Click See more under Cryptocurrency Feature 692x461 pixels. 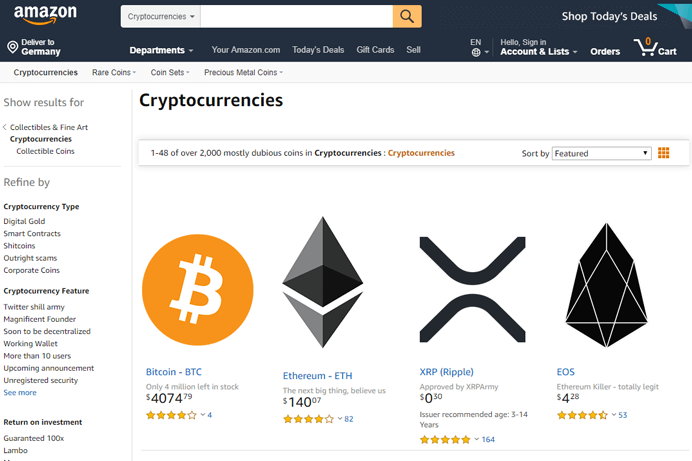pyautogui.click(x=20, y=393)
